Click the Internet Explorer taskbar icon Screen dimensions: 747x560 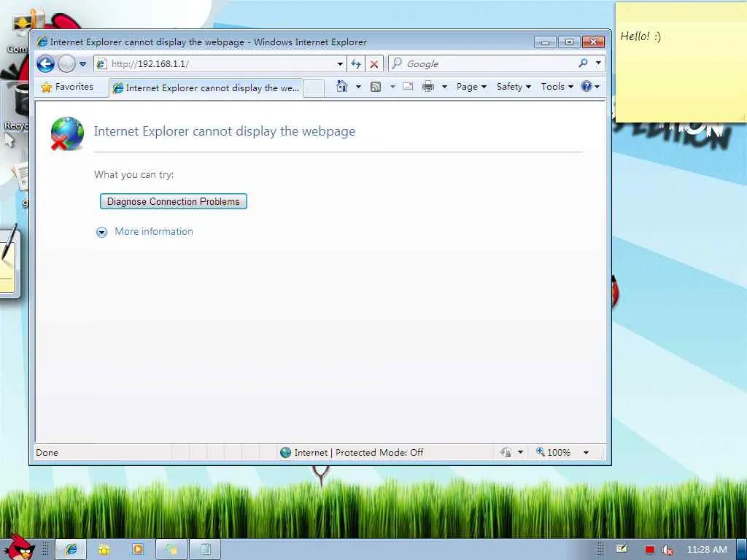tap(71, 550)
